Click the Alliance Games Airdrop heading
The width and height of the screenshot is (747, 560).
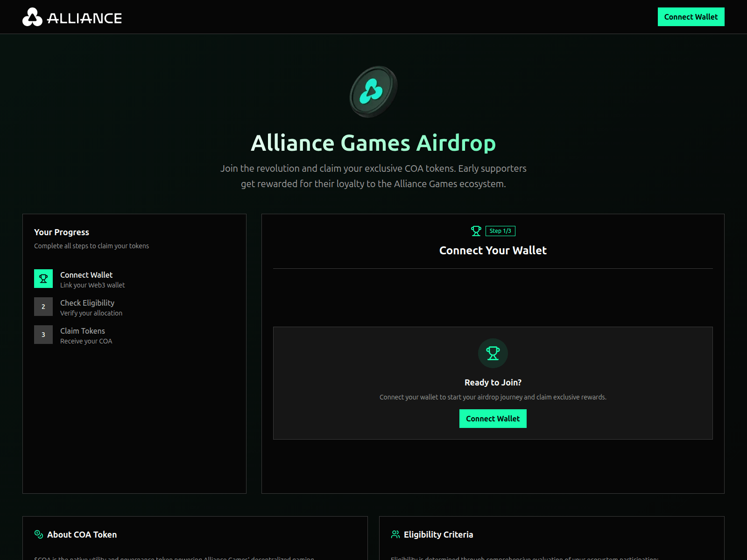pos(373,143)
